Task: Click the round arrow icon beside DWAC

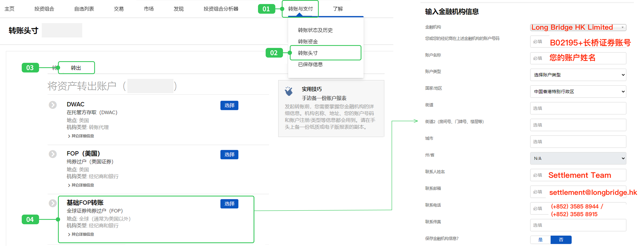Action: [x=53, y=105]
